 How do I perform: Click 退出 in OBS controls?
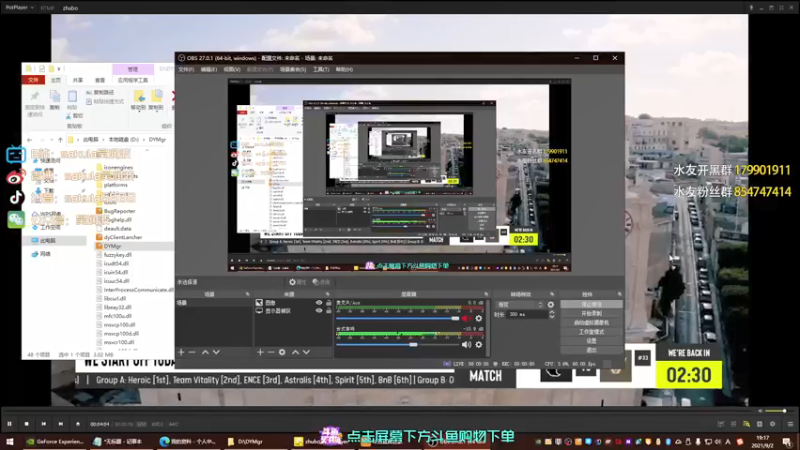point(591,350)
